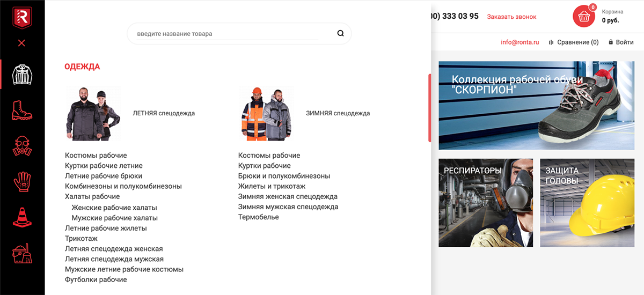Open the traffic cone category icon
Image resolution: width=644 pixels, height=295 pixels.
click(x=22, y=216)
